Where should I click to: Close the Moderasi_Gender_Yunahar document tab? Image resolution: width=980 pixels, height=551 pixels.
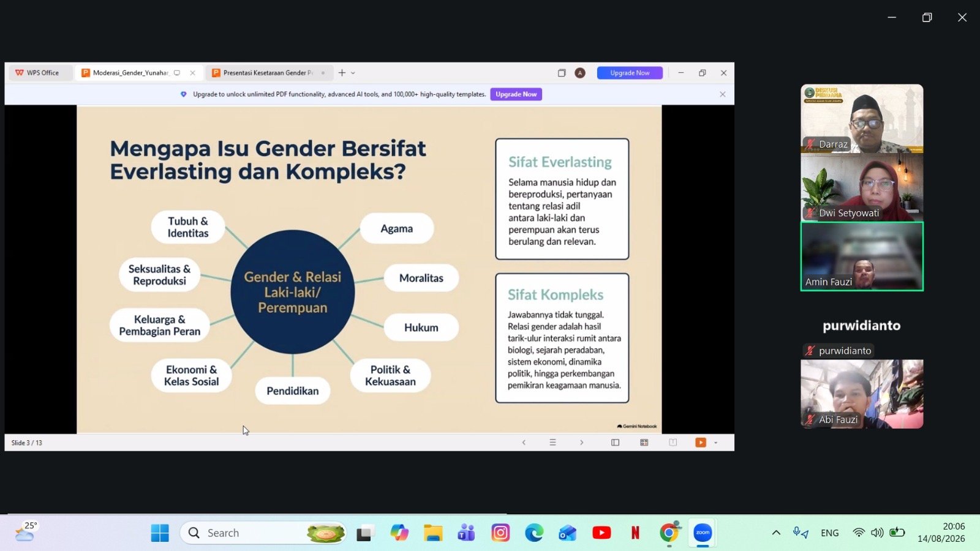click(x=192, y=73)
